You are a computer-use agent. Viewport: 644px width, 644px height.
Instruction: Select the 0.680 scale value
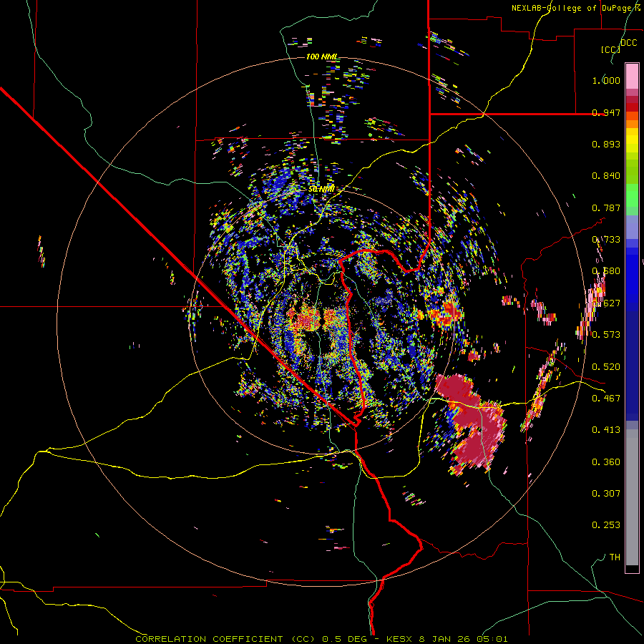(606, 271)
